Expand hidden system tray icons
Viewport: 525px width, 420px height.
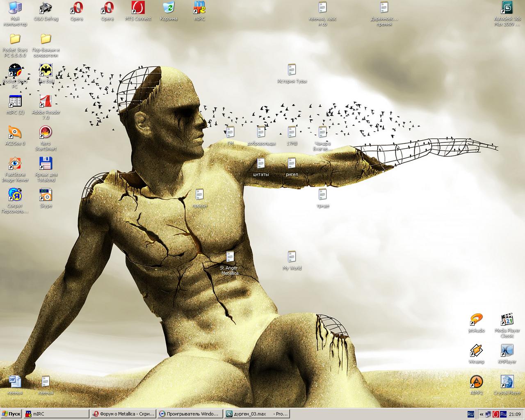(482, 414)
